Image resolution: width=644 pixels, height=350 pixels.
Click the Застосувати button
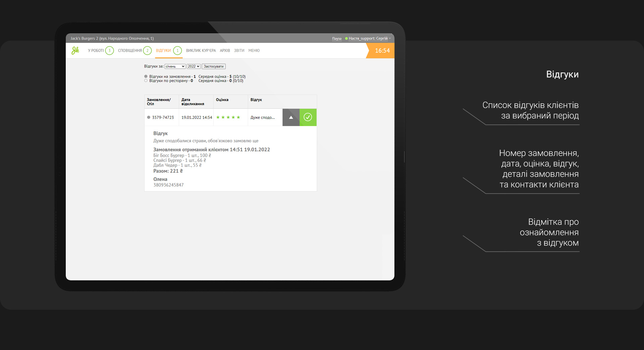214,66
